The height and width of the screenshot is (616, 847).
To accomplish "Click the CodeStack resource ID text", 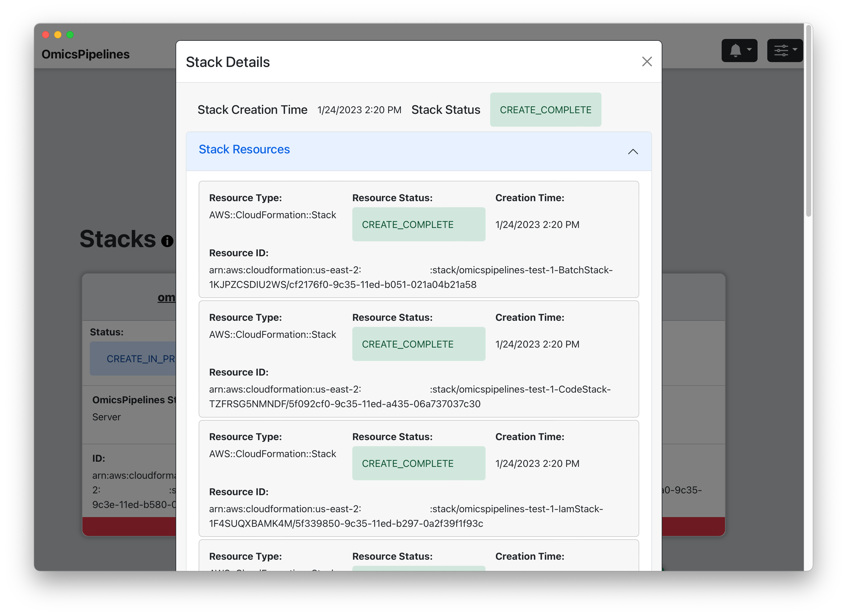I will point(410,396).
